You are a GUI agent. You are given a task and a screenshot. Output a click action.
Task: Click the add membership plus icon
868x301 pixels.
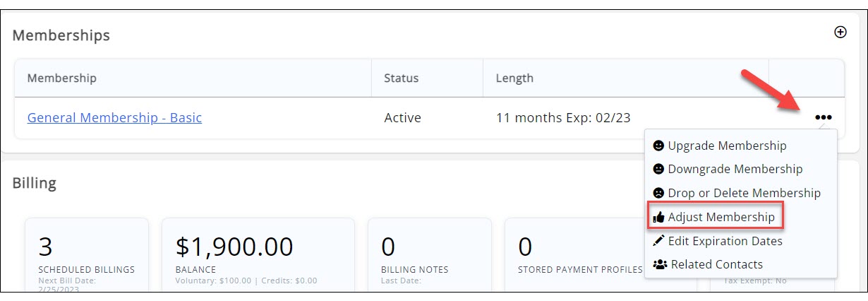pyautogui.click(x=840, y=32)
